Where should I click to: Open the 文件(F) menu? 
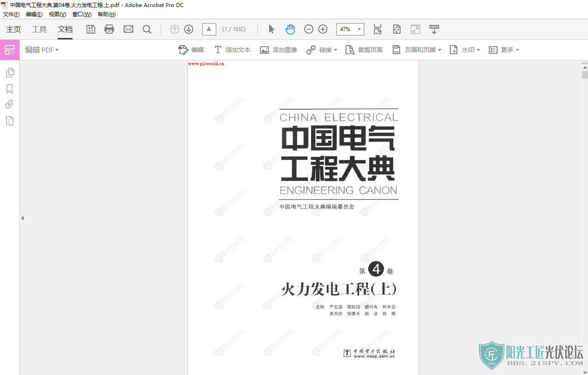point(11,14)
